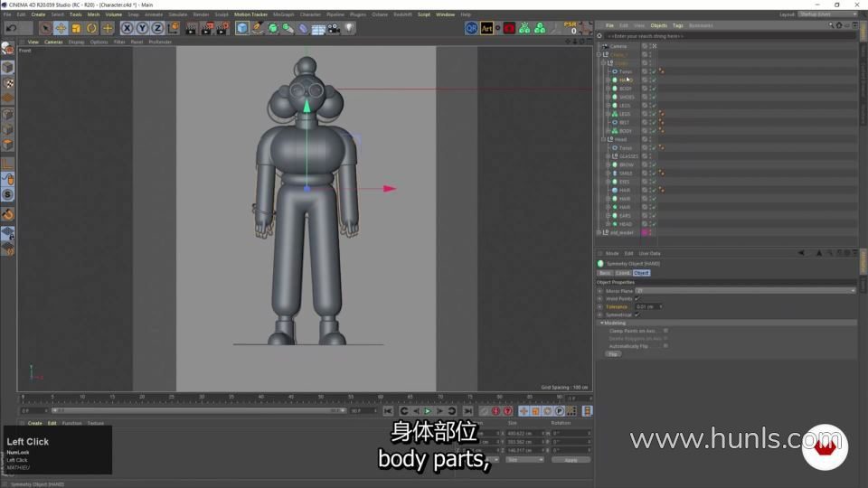
Task: Open Object Manager Tags menu
Action: click(x=677, y=25)
